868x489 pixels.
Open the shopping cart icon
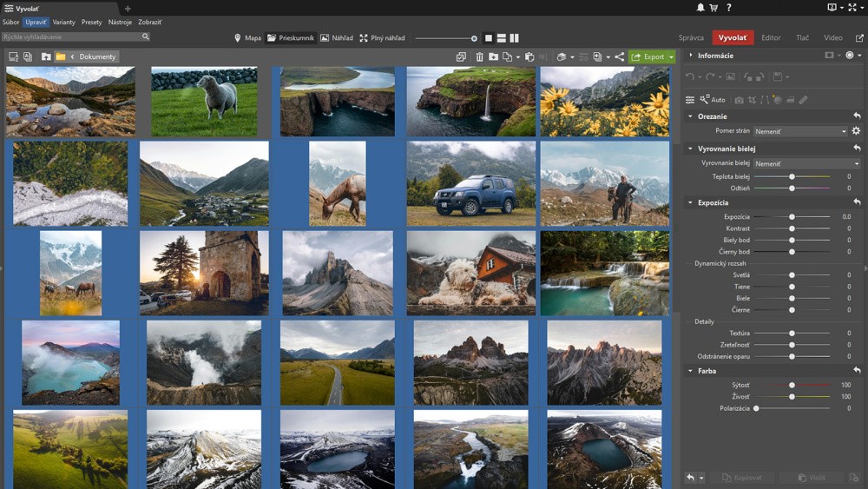point(713,8)
